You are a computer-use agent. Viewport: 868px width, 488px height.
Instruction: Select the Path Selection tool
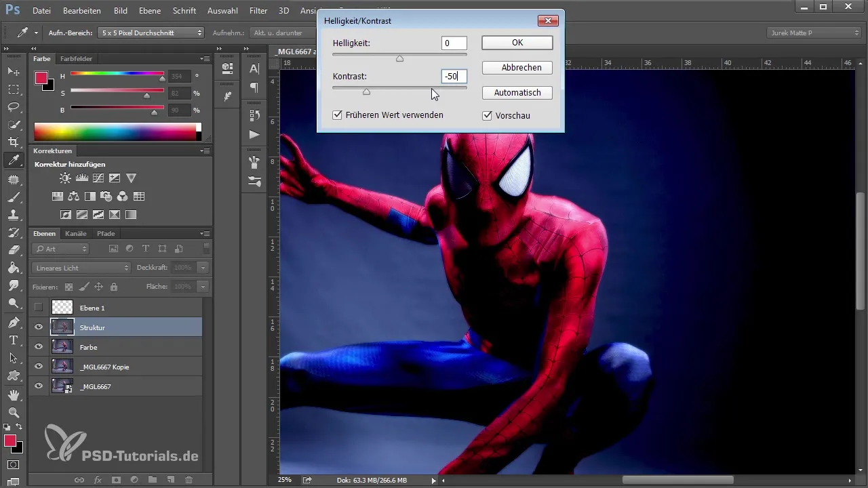(x=14, y=357)
